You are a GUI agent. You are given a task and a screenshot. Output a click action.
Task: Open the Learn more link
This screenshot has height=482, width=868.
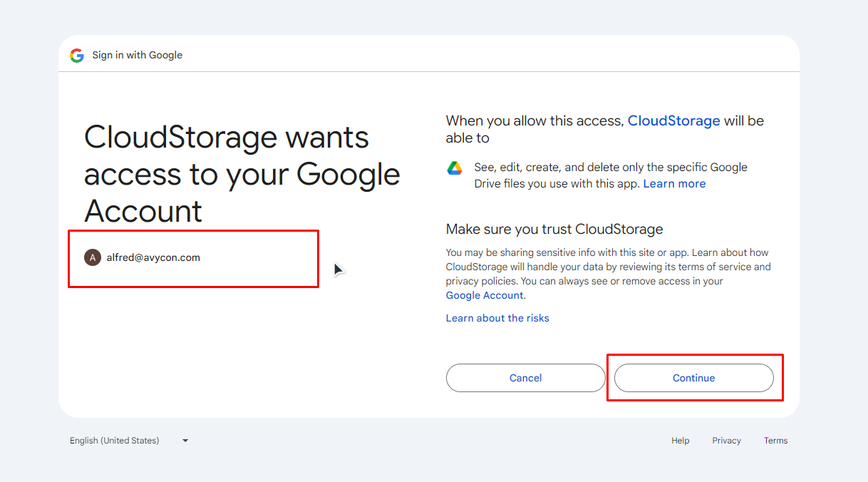(674, 183)
